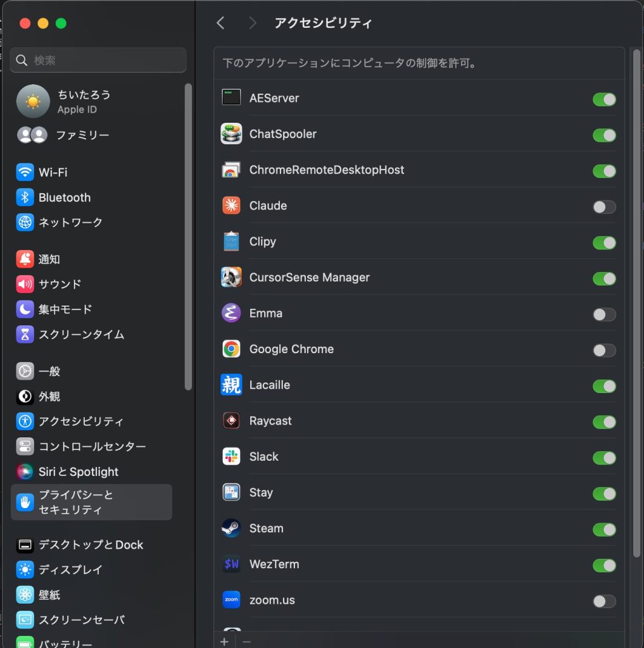
Task: Click the application list scrollbar
Action: click(636, 303)
